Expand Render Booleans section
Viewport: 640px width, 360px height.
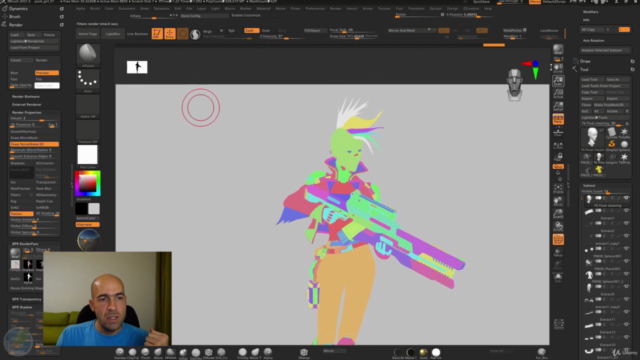point(26,97)
